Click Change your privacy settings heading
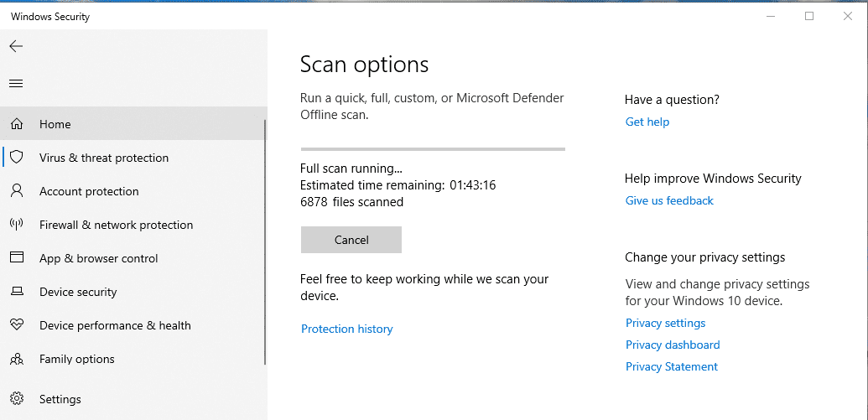Viewport: 868px width, 420px height. click(x=704, y=257)
